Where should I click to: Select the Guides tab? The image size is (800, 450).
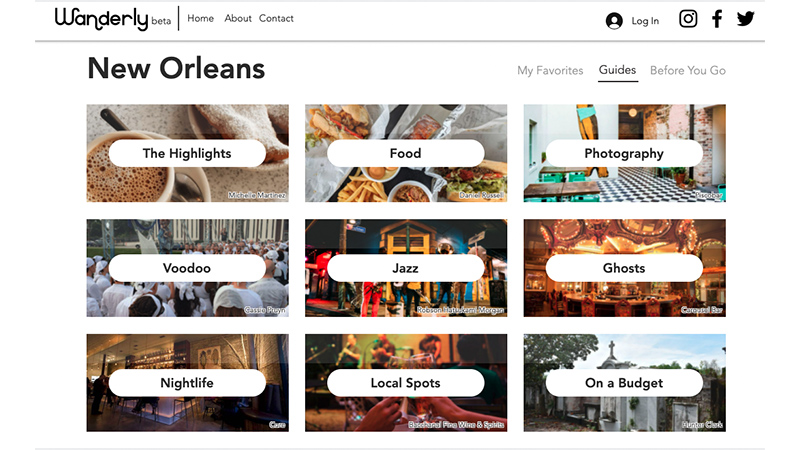(x=617, y=70)
